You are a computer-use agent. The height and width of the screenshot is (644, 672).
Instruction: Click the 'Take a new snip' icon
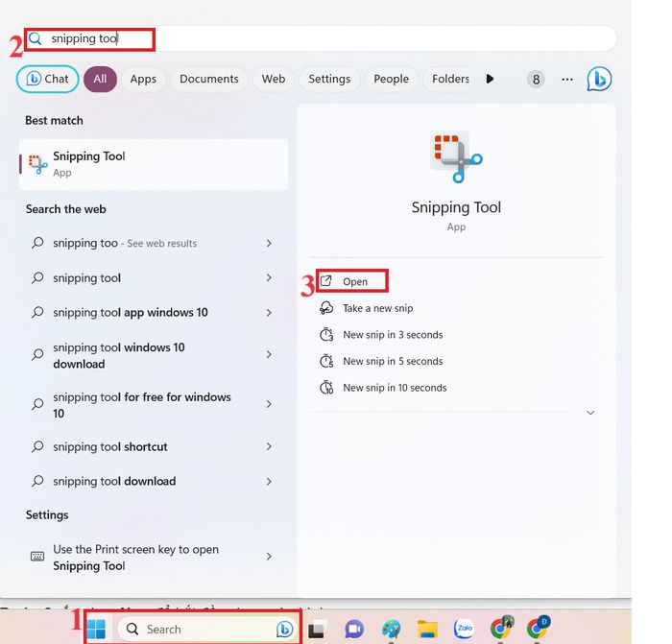click(x=326, y=308)
